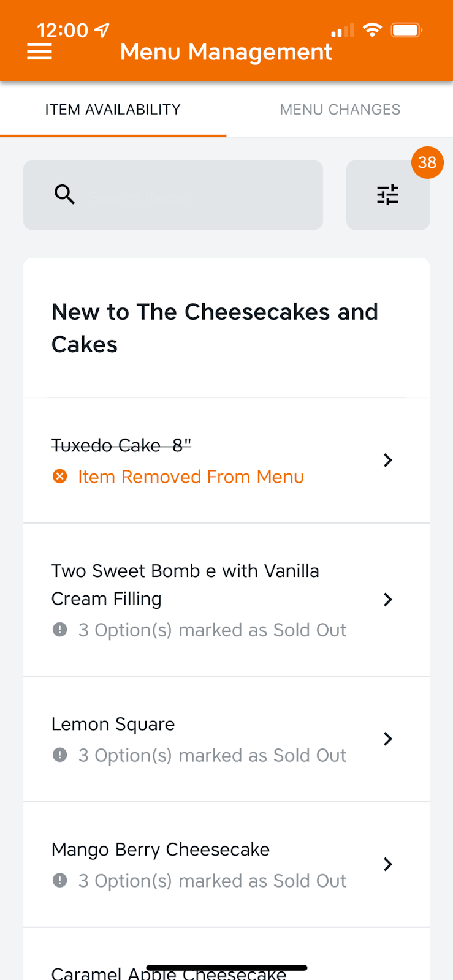Tap the filter sliders icon

pos(387,195)
